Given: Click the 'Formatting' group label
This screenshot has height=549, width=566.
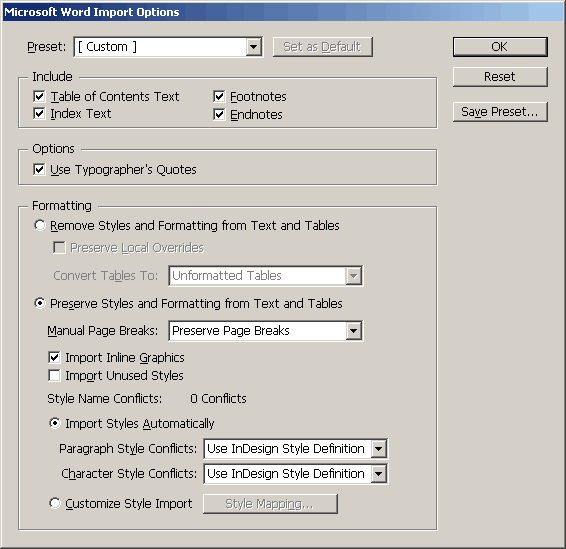Looking at the screenshot, I should 62,206.
